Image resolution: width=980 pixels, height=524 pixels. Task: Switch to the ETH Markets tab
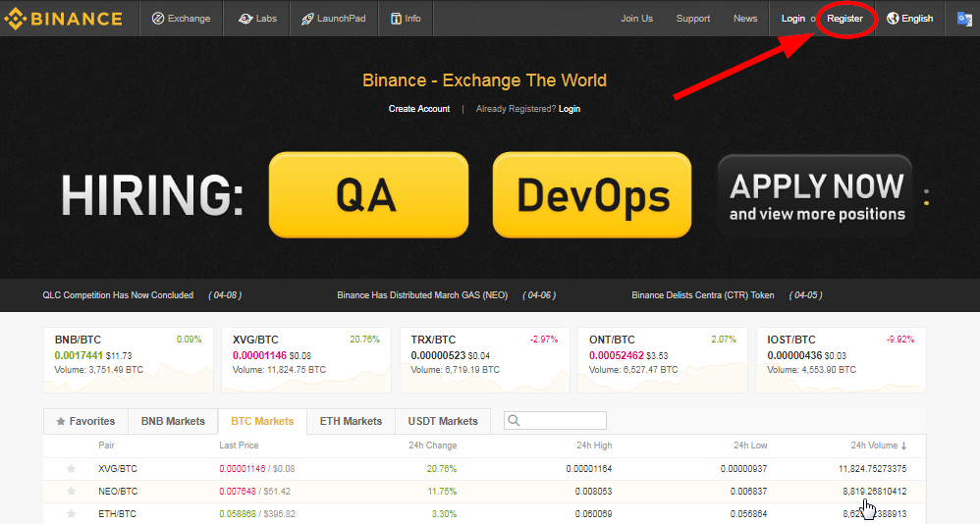[352, 422]
